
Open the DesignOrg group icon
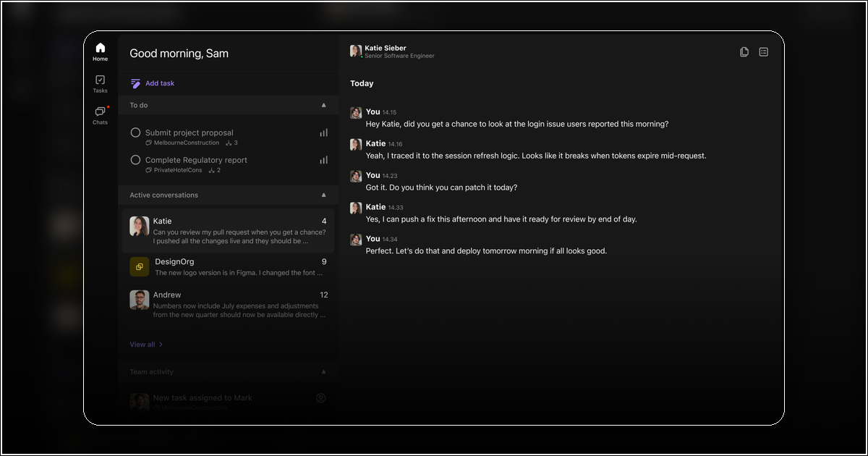point(140,266)
